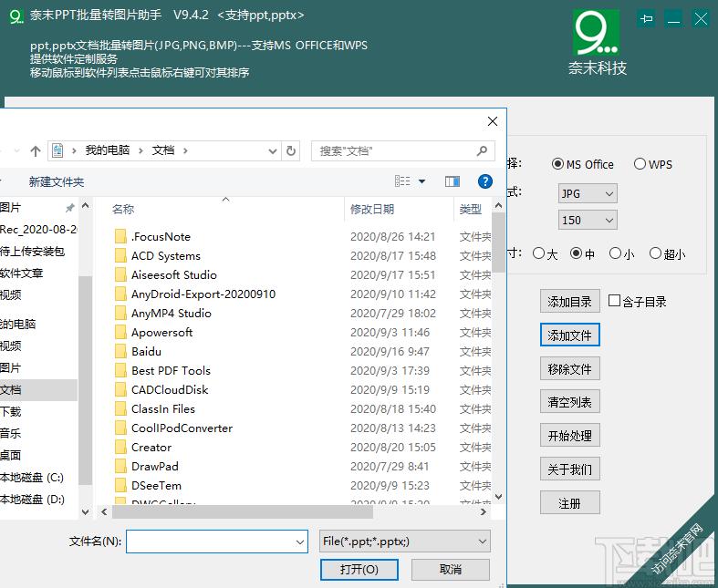Click the 取消 button
Image resolution: width=718 pixels, height=588 pixels.
click(451, 569)
